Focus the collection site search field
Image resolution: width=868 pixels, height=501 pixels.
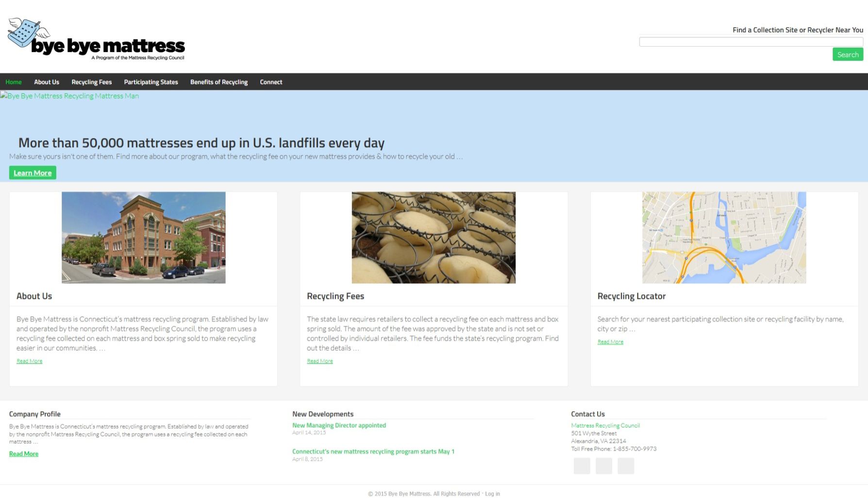click(x=751, y=42)
